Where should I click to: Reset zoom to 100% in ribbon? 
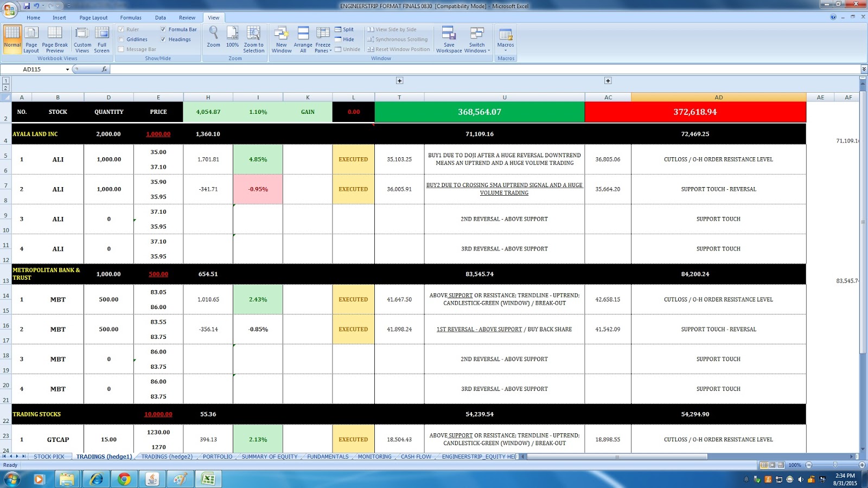tap(232, 37)
